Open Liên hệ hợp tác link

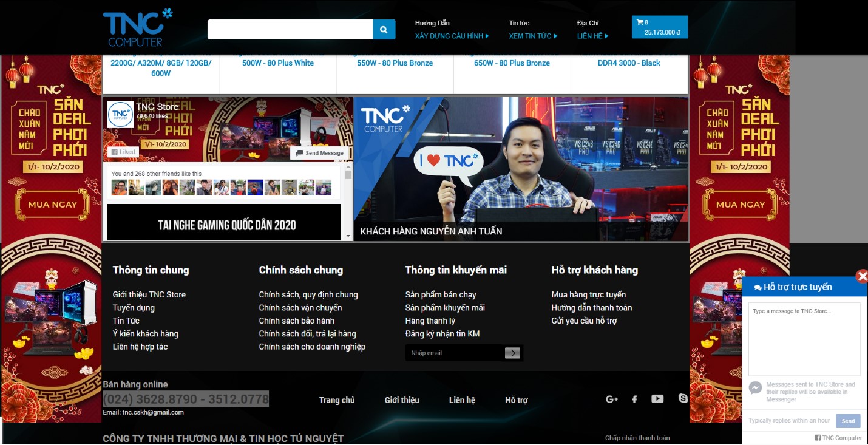(140, 347)
